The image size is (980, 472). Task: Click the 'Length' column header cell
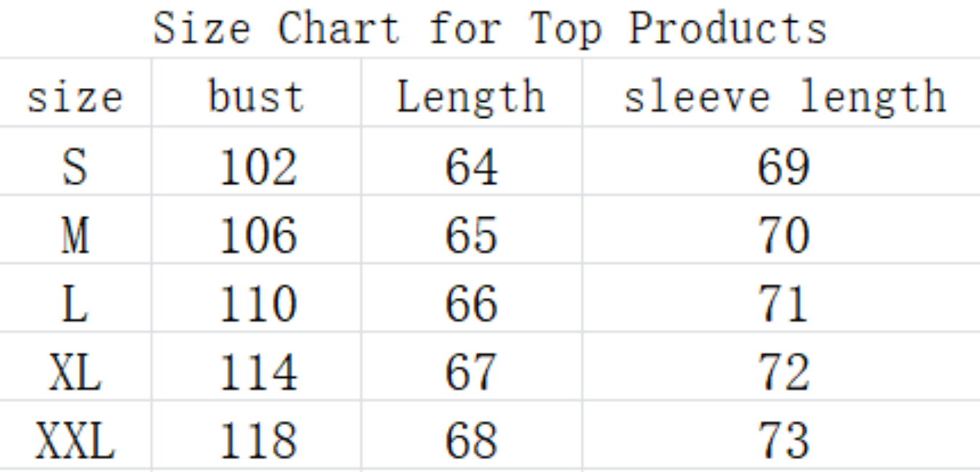click(x=471, y=97)
